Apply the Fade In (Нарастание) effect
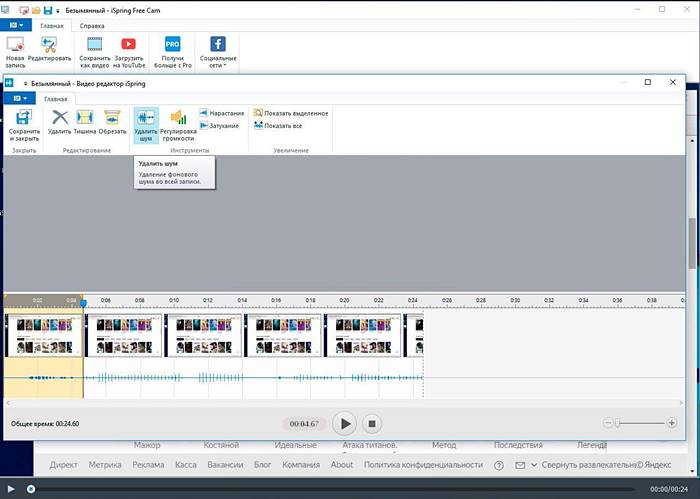The width and height of the screenshot is (700, 499). [x=221, y=113]
